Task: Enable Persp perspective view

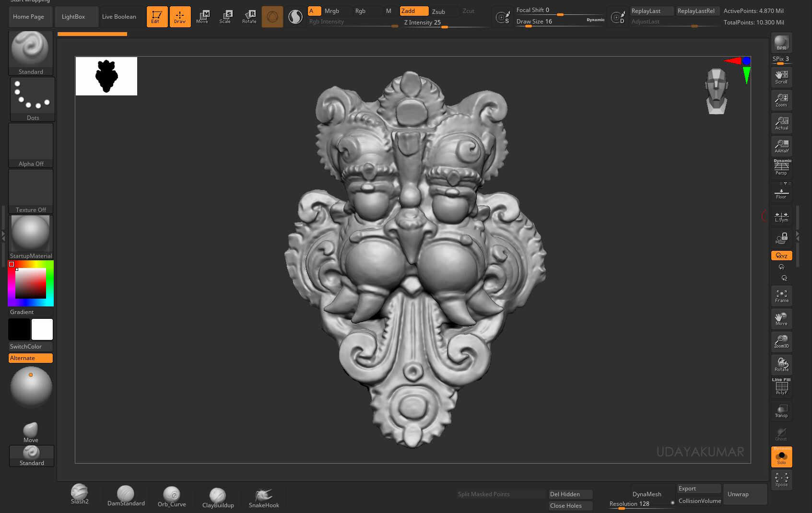Action: pos(781,167)
